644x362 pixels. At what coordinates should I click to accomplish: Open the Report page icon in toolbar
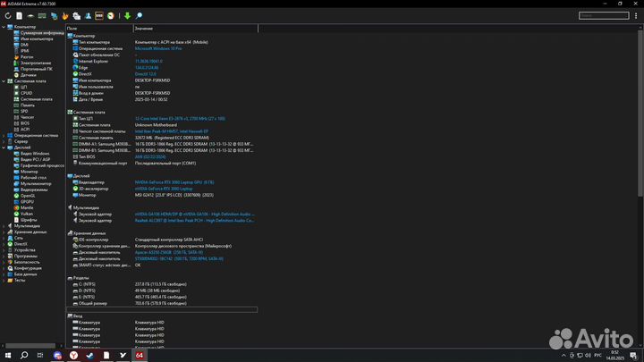(x=20, y=15)
